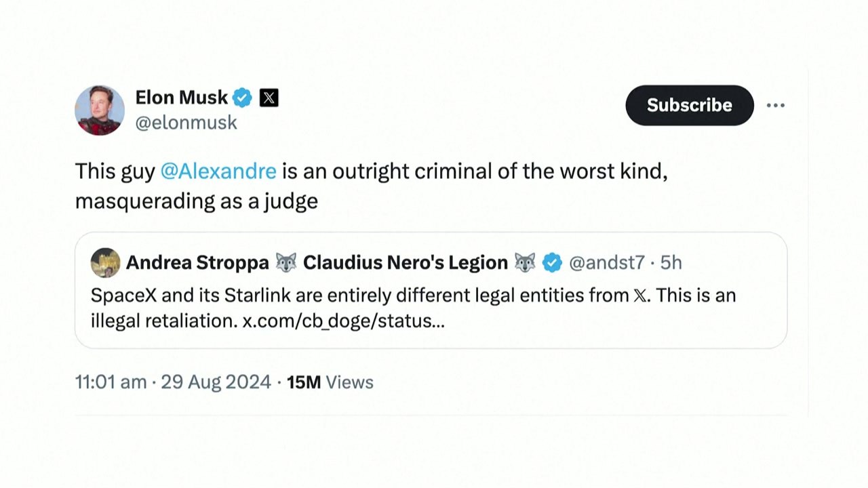The image size is (868, 488).
Task: Click Andrea Stroppa's small avatar in quoted post
Action: point(105,263)
